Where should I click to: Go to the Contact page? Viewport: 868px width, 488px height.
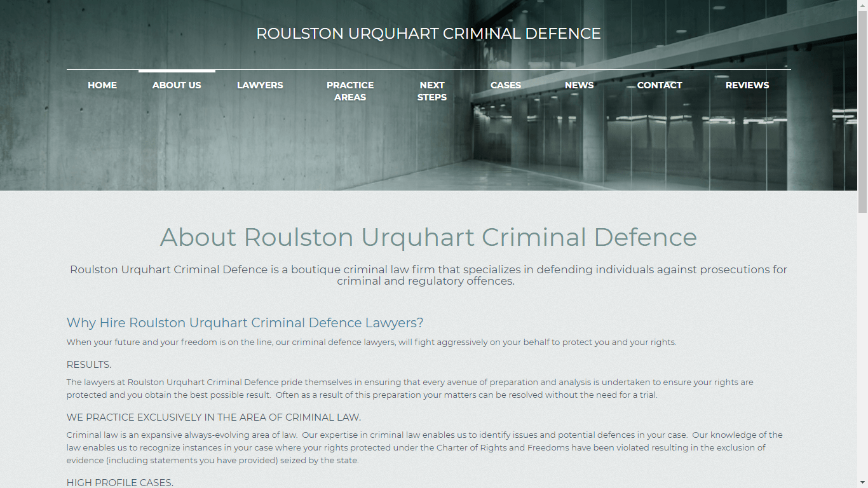tap(660, 85)
